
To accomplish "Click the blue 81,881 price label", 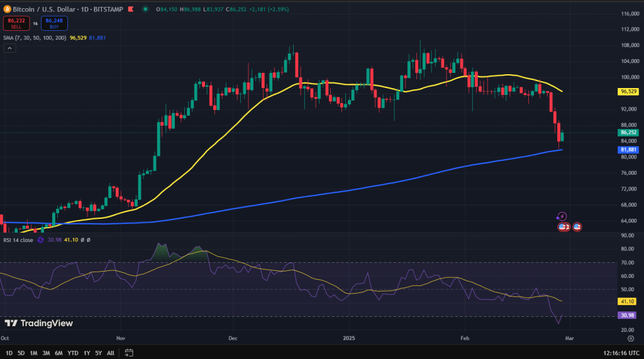I will [628, 150].
